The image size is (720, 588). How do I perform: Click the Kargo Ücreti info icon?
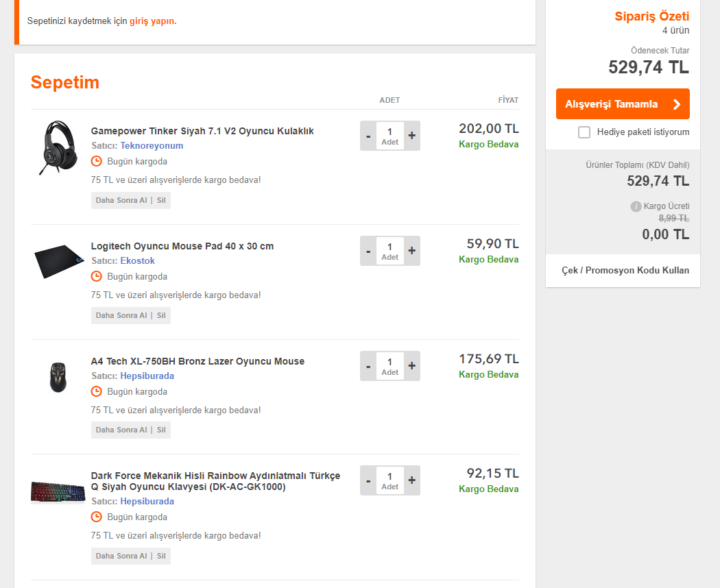[636, 206]
